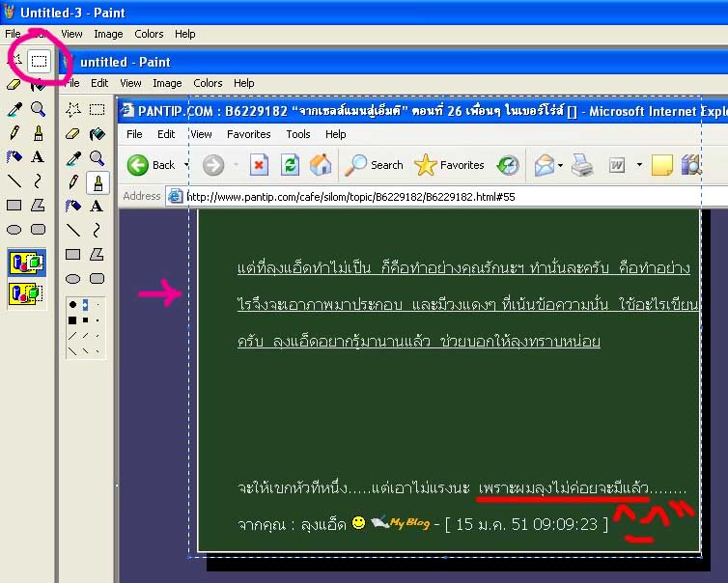Click the Edit with Word icon in IE
Screen dimensions: 728x583
pos(617,165)
